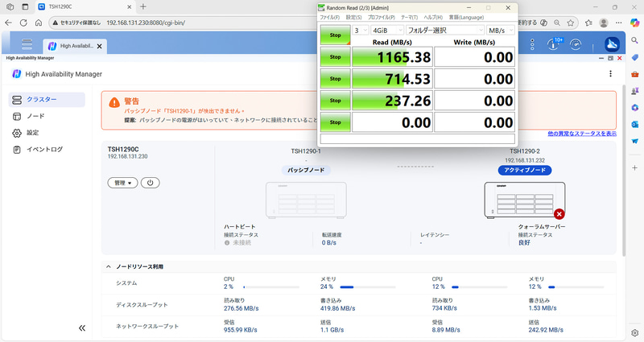
Task: Open the MB/s unit dropdown
Action: click(500, 31)
